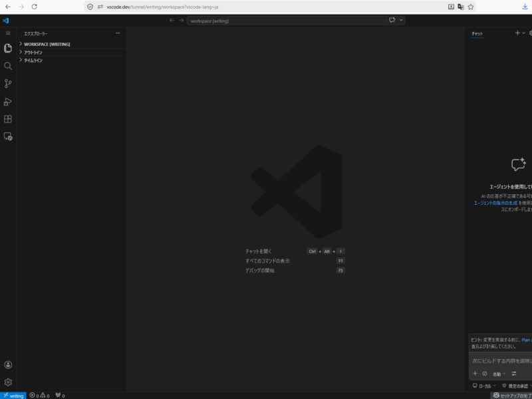
Task: Open the Extensions view
Action: tap(8, 118)
